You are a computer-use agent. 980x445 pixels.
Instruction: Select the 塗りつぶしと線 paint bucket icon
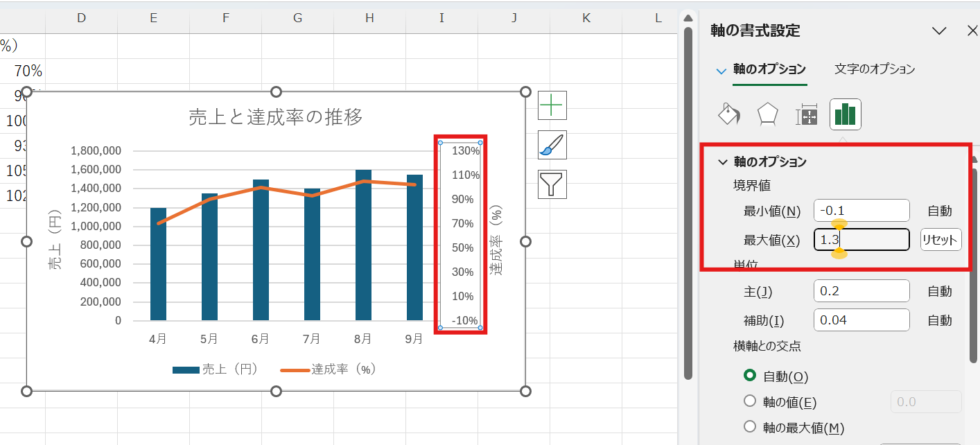coord(728,114)
